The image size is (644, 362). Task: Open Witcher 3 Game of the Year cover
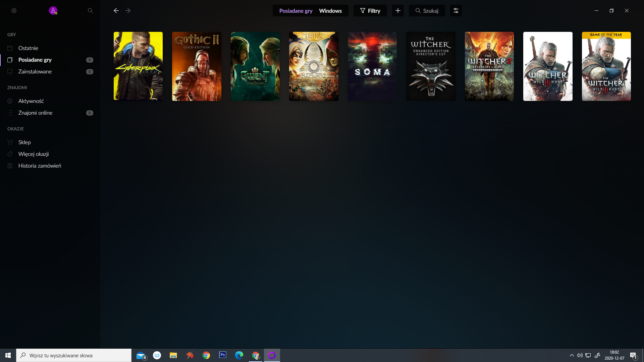point(606,66)
